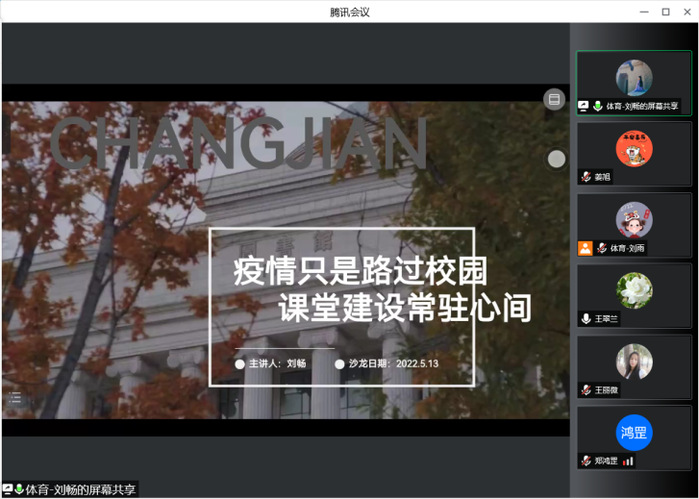Click the layout switch icon on shared screen
This screenshot has width=699, height=499.
[554, 99]
